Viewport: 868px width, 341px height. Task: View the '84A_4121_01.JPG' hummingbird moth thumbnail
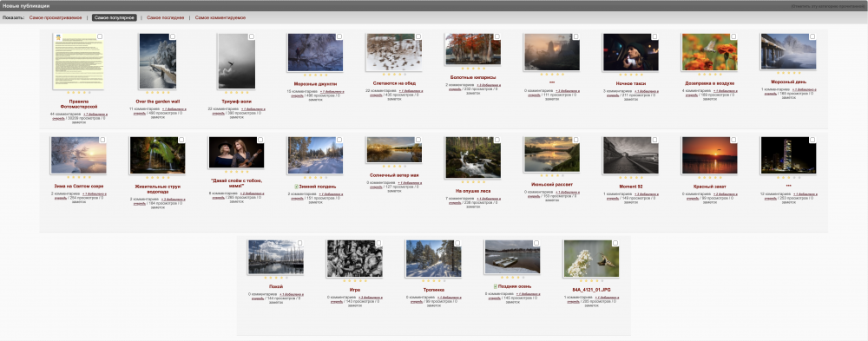tap(591, 259)
